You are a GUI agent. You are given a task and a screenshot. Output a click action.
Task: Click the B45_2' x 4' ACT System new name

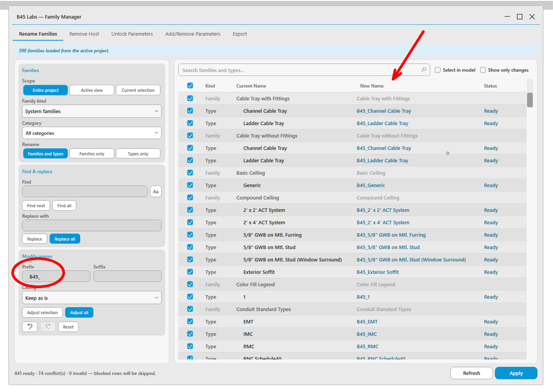pos(383,222)
